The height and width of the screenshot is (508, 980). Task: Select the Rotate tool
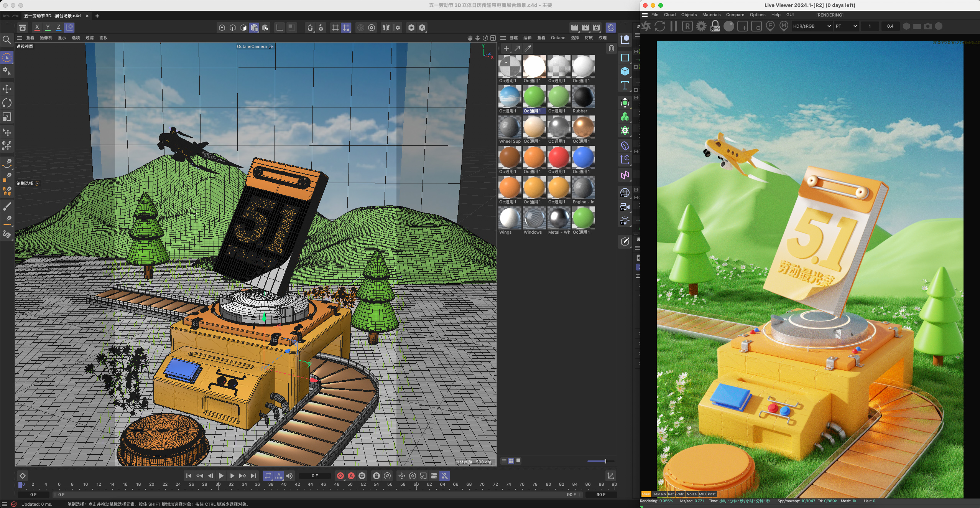[7, 103]
